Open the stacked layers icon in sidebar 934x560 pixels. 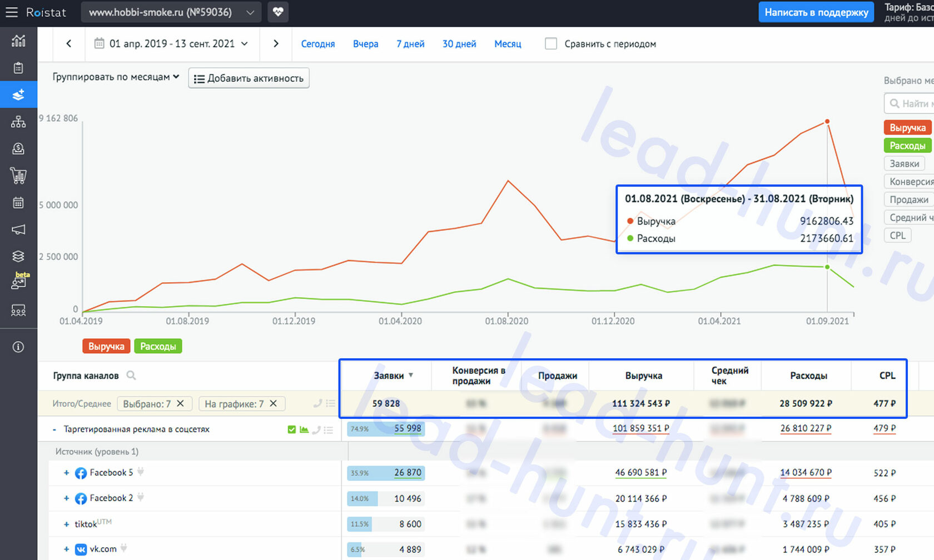18,256
